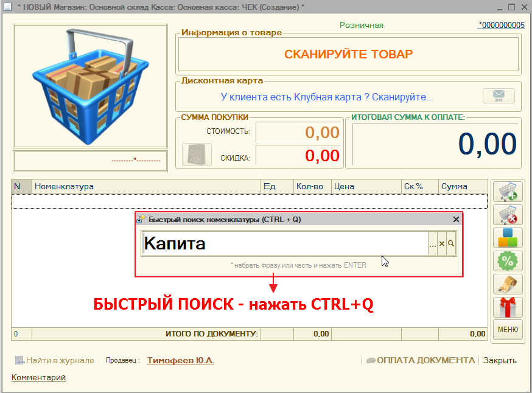This screenshot has height=393, width=532.
Task: Click the SMS envelope button
Action: pos(499,96)
